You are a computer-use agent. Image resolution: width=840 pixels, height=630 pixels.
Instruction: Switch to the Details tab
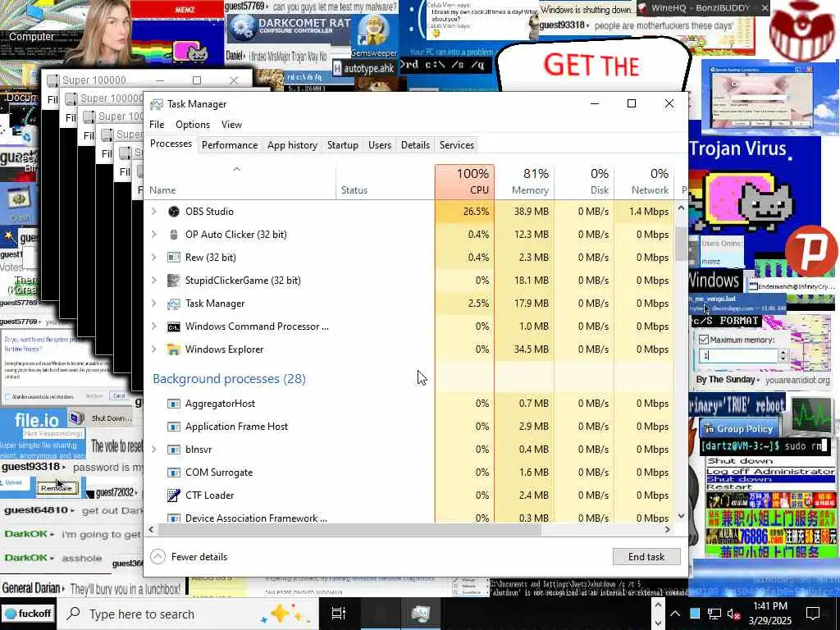[415, 145]
